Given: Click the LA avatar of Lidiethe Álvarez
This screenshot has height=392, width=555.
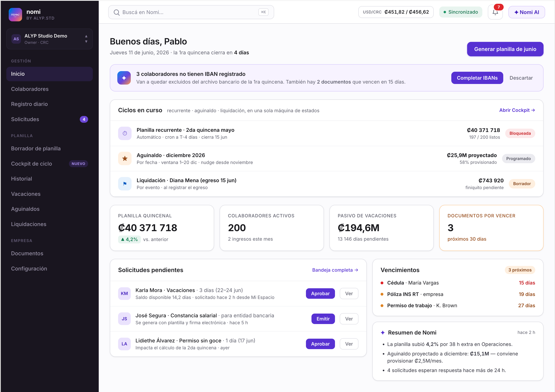Looking at the screenshot, I should click(x=124, y=344).
